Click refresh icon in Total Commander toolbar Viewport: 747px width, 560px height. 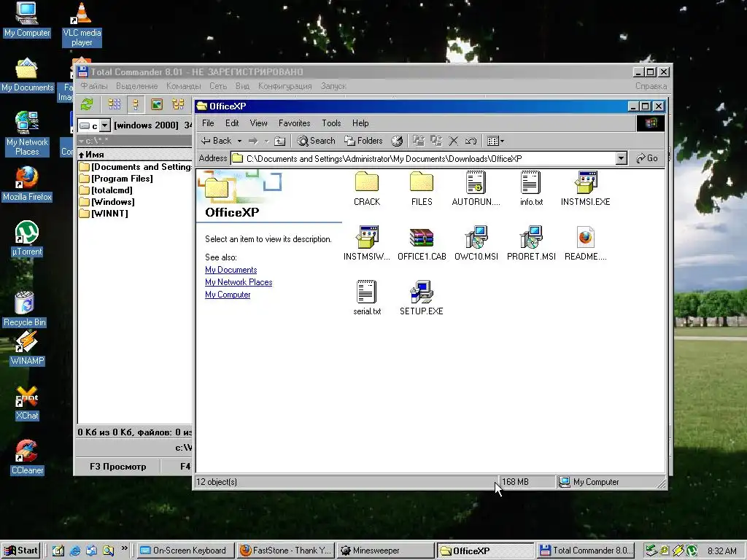pos(88,104)
